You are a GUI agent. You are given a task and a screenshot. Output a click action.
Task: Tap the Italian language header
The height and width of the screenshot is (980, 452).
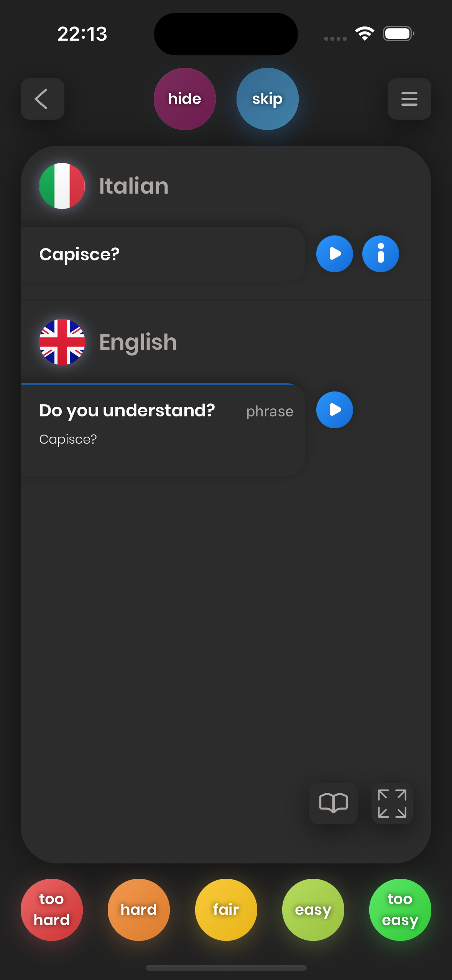pyautogui.click(x=134, y=186)
